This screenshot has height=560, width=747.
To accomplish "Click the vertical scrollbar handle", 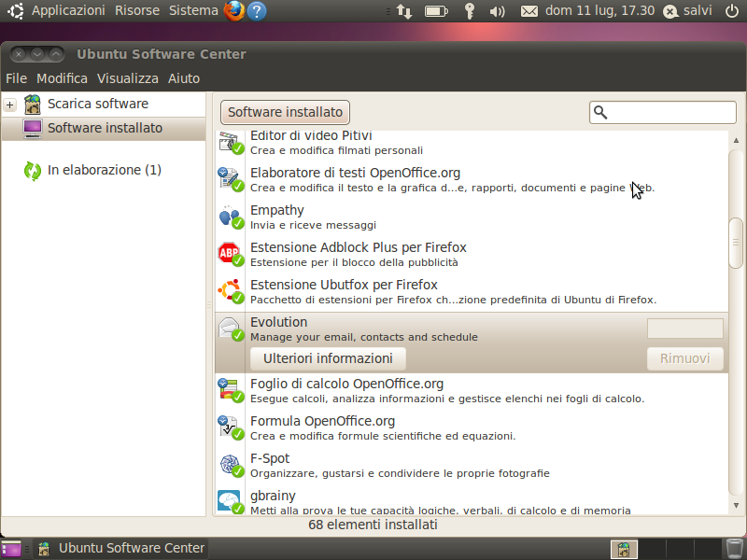I will click(736, 243).
